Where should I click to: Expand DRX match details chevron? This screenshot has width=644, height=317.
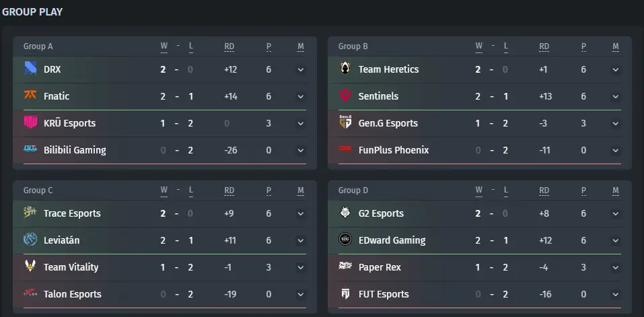[301, 70]
